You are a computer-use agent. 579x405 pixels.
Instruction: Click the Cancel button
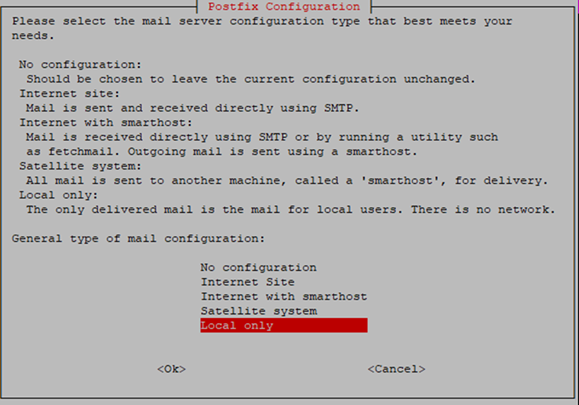396,369
